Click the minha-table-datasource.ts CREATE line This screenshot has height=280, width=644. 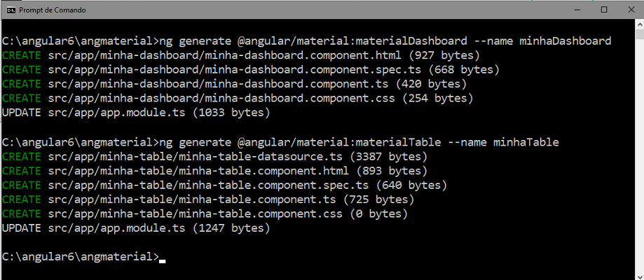click(x=214, y=157)
